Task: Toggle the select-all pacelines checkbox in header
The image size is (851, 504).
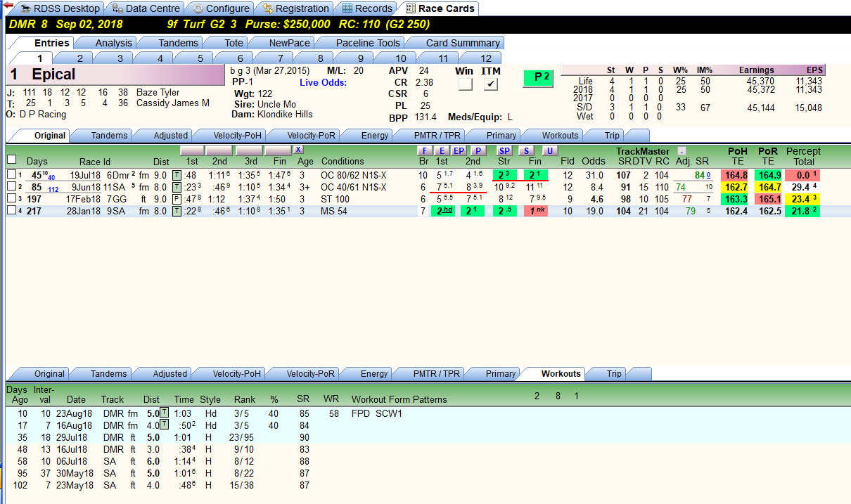Action: 11,160
